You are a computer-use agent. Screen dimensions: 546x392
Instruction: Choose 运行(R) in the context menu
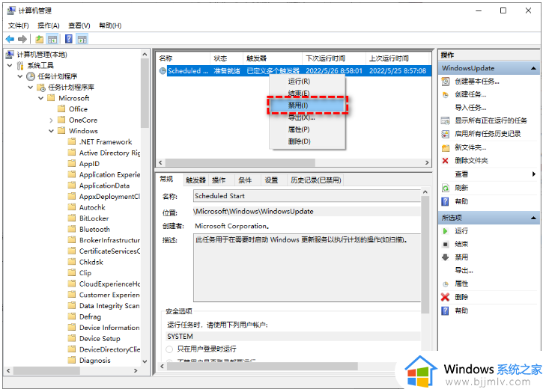point(308,82)
